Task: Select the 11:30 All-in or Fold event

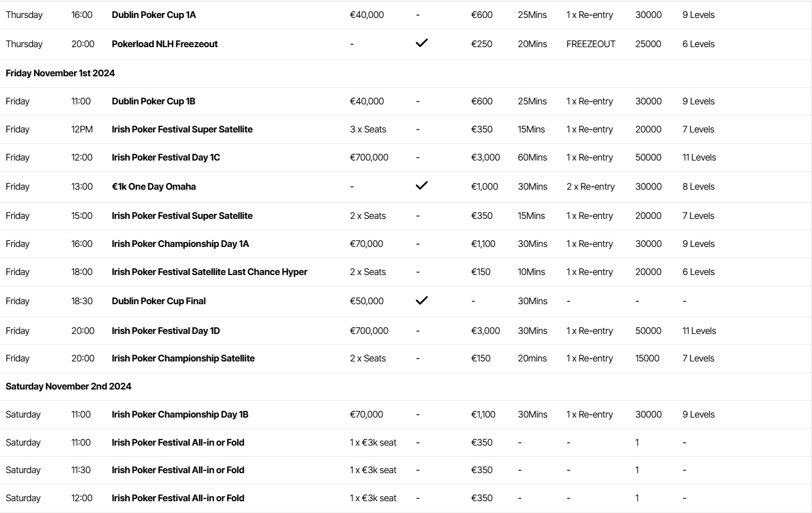Action: [178, 470]
